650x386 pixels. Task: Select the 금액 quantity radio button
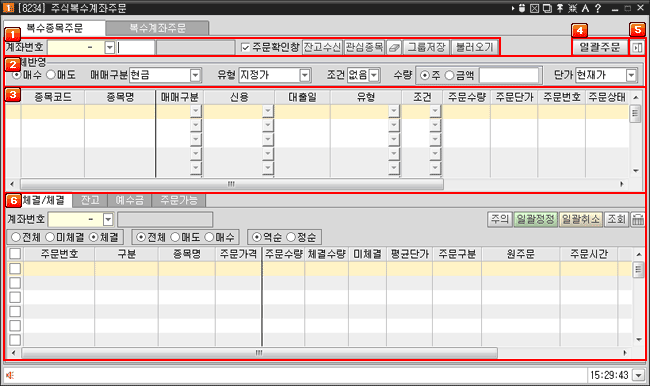point(449,75)
